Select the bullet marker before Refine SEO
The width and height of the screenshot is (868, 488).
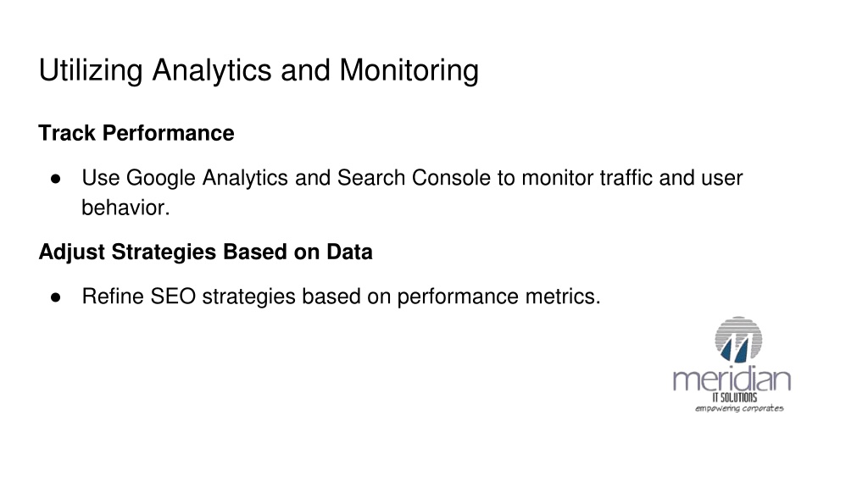(x=55, y=297)
